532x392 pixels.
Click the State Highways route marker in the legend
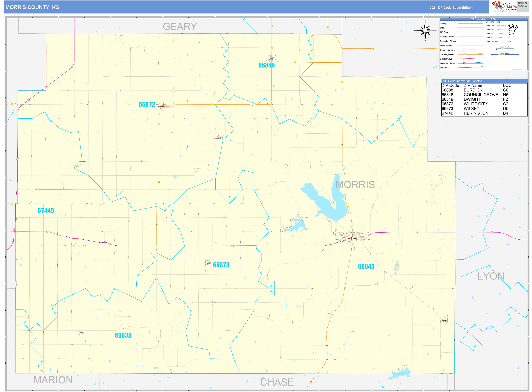pyautogui.click(x=464, y=55)
